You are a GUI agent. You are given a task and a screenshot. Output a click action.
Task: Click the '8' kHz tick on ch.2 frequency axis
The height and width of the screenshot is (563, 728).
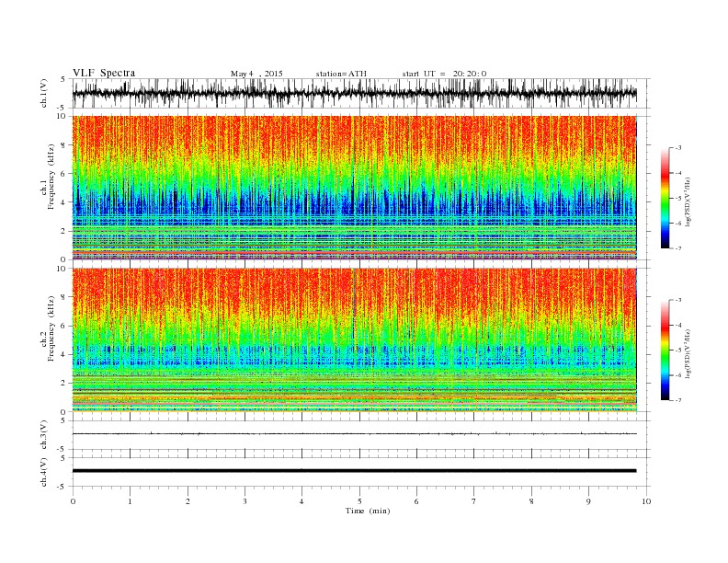pos(64,297)
